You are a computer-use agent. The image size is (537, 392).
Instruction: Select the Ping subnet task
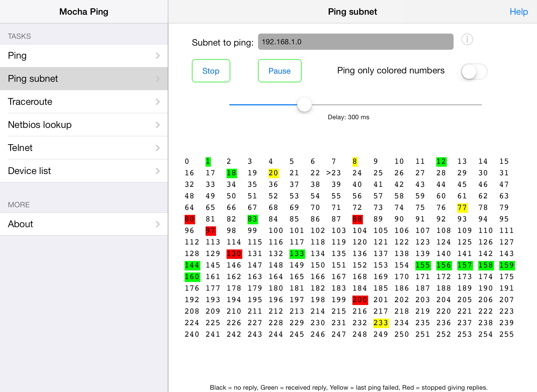coord(84,79)
